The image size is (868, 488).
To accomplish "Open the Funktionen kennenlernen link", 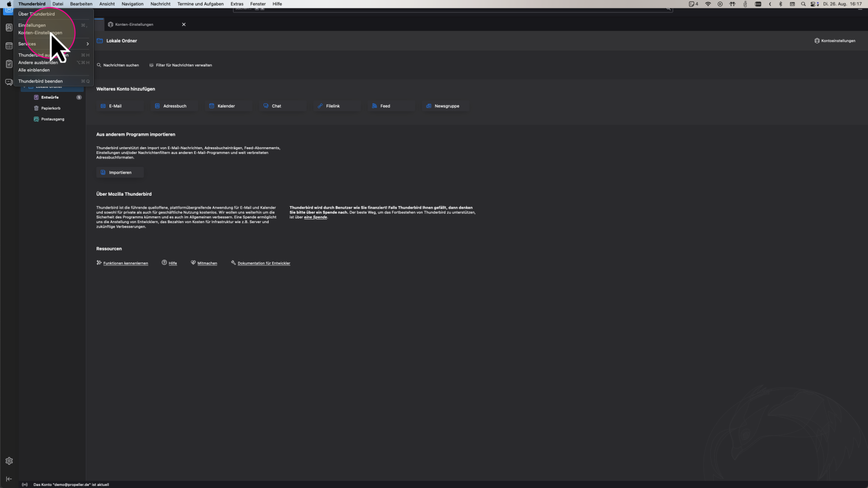I will 125,263.
